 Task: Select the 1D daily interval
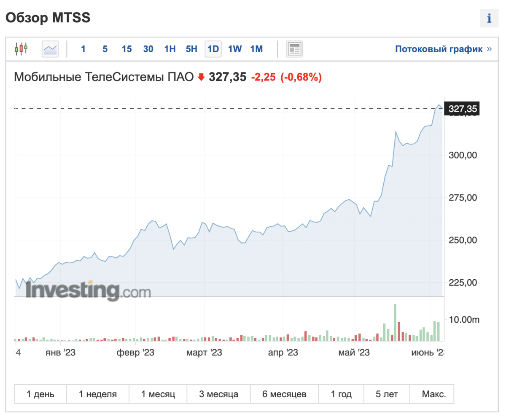coord(213,49)
